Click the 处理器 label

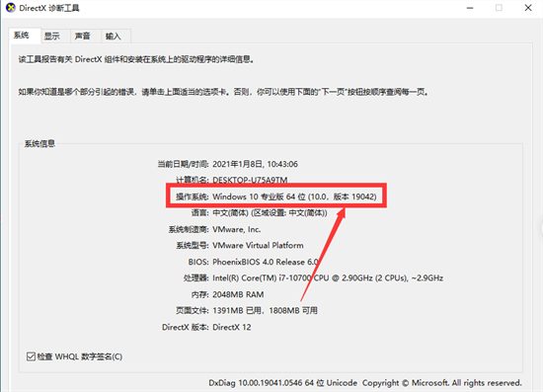(x=196, y=278)
